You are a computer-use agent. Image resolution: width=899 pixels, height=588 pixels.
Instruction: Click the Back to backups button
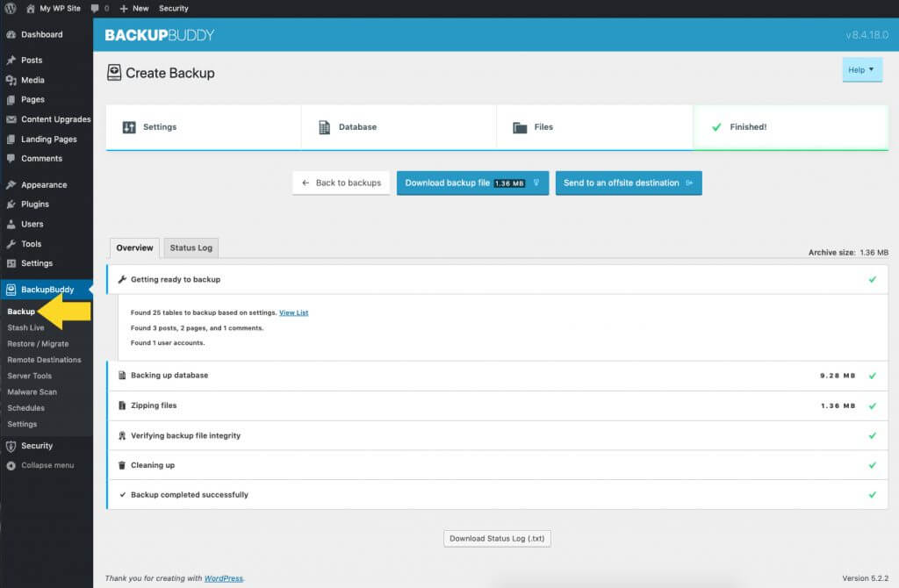[342, 183]
